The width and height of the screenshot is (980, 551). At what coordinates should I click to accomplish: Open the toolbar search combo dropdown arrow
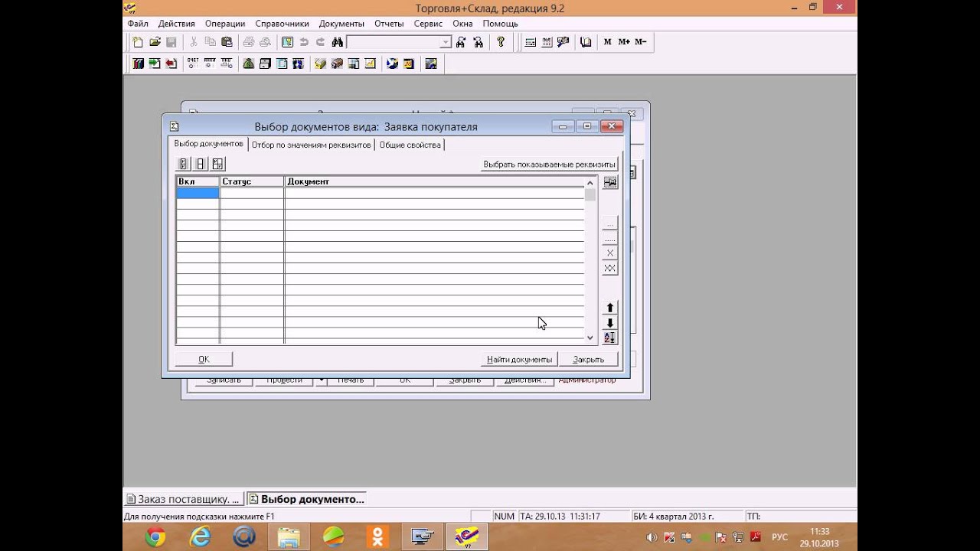click(x=446, y=42)
